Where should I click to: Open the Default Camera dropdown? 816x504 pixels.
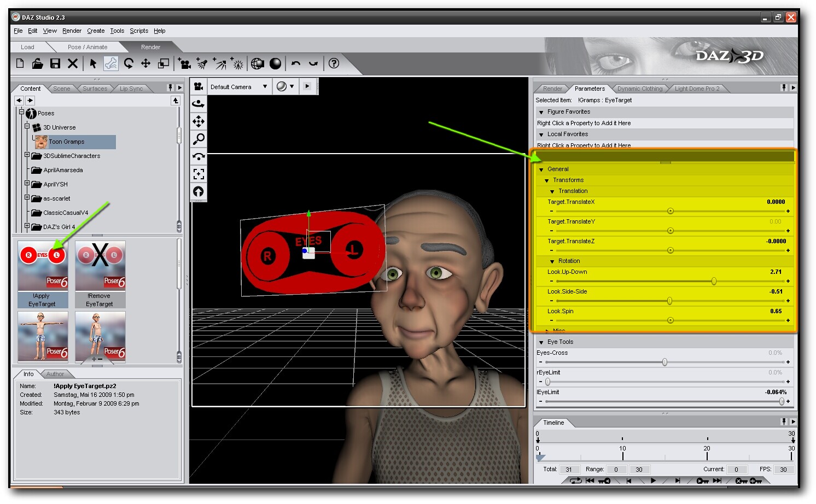(265, 86)
